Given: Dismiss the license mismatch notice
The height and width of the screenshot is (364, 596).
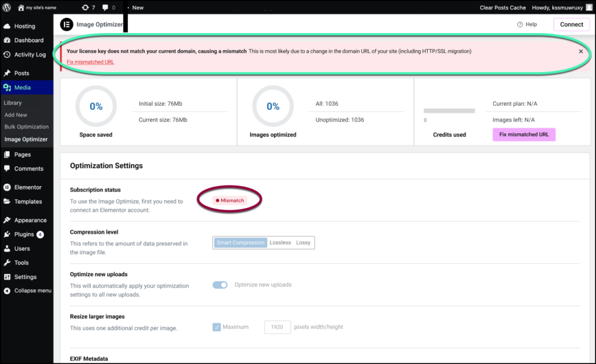Looking at the screenshot, I should (580, 51).
